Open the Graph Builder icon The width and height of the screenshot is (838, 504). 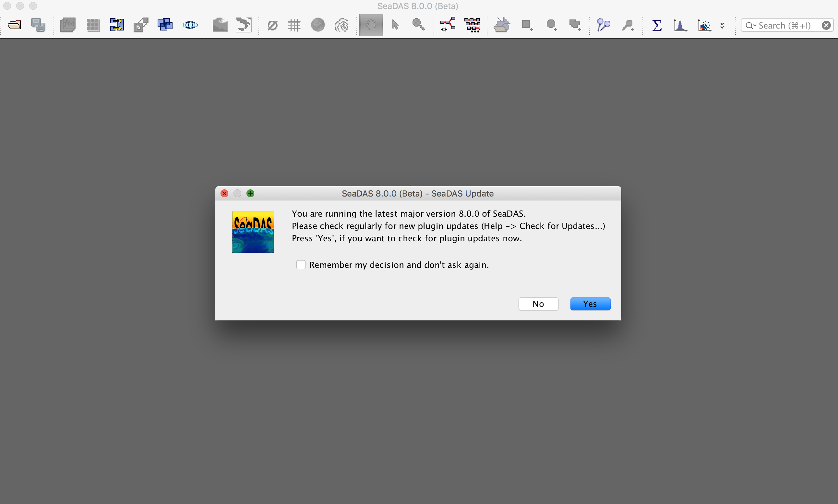pos(448,25)
